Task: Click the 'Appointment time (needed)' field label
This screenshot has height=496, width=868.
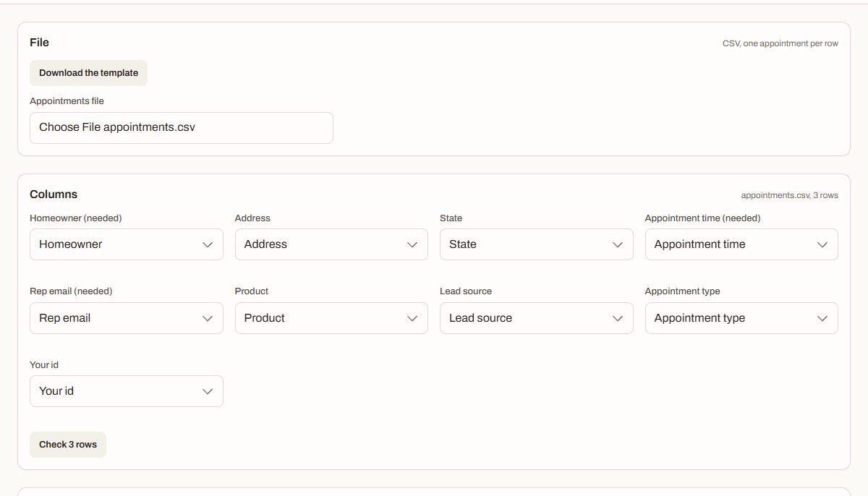Action: pos(703,218)
